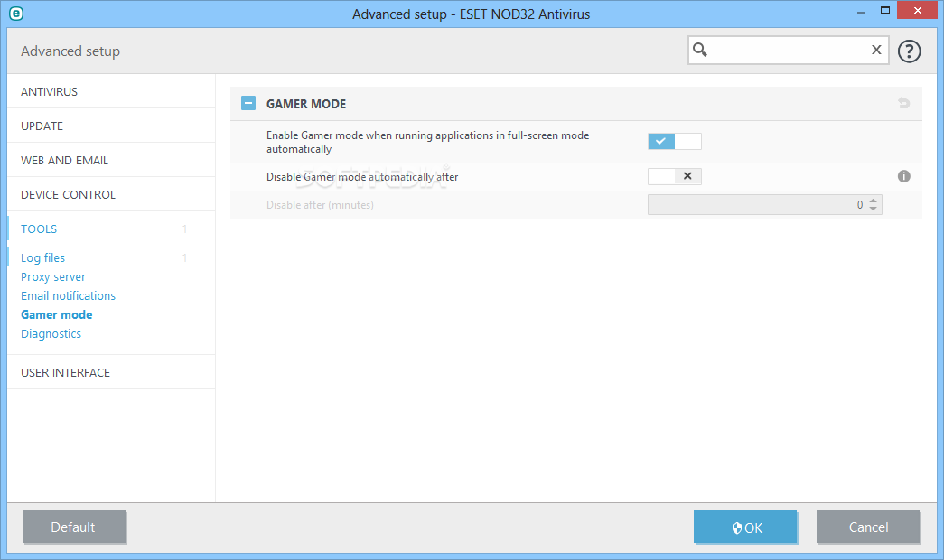Click the ESET logo icon in the title bar
Viewport: 944px width, 560px height.
click(x=16, y=14)
